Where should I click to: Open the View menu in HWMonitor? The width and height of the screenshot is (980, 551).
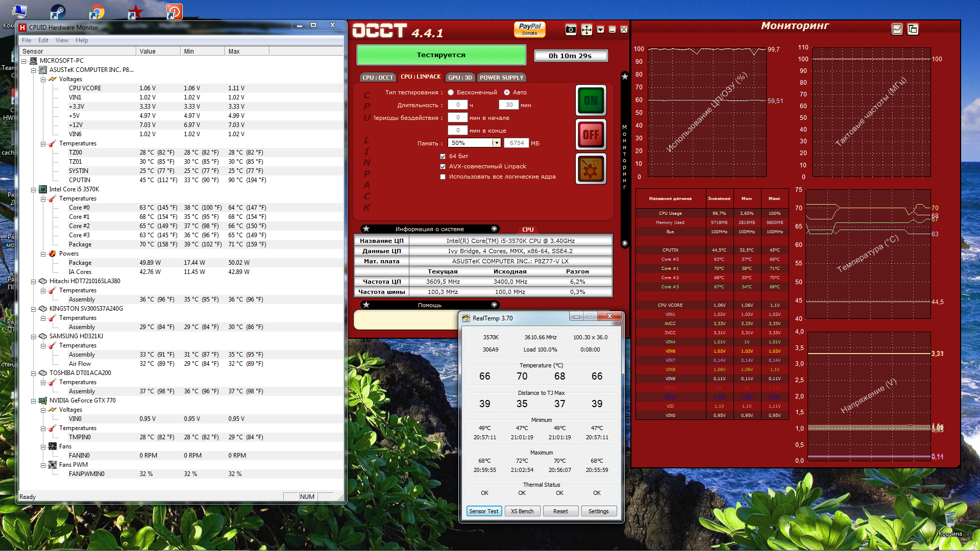(x=62, y=40)
